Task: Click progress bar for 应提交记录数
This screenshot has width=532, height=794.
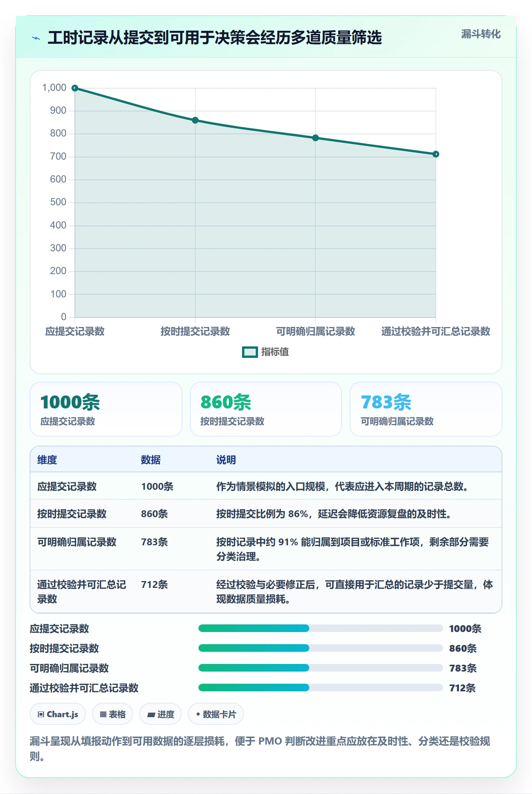Action: [x=320, y=628]
